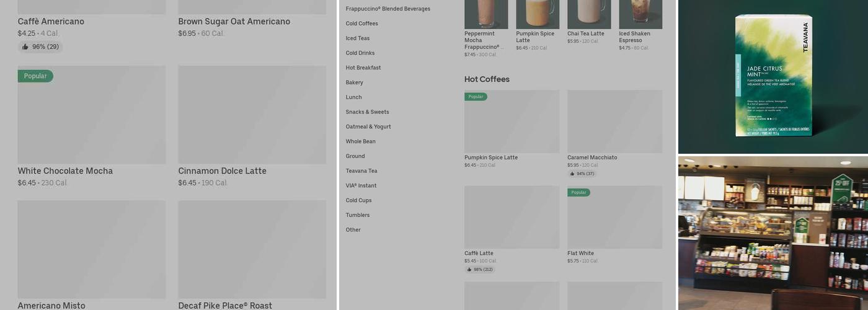The height and width of the screenshot is (310, 868).
Task: Open the Teavana Tea category
Action: [x=361, y=171]
